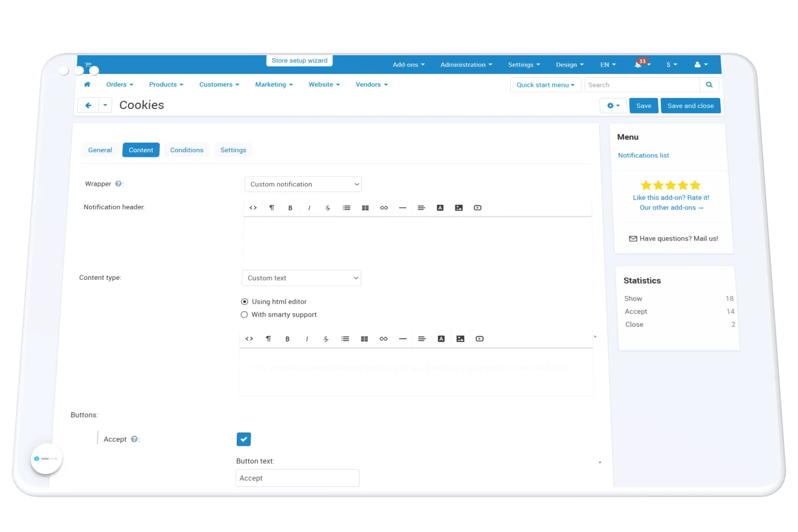Click the back arrow next to Cookies
This screenshot has width=798, height=532.
coord(88,105)
